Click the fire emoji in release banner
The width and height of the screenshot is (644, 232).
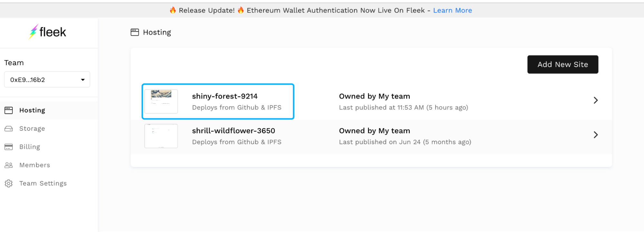[173, 10]
